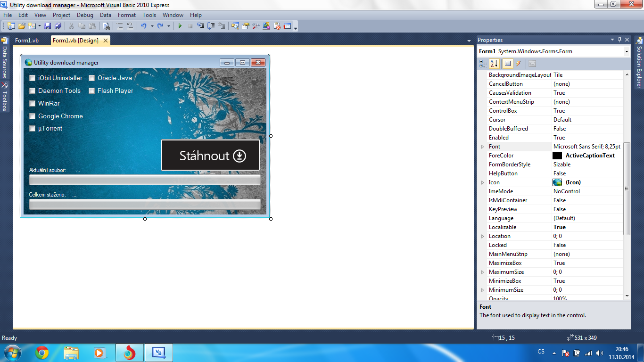Open the Form1 object selector dropdown
The image size is (644, 362).
tap(627, 51)
